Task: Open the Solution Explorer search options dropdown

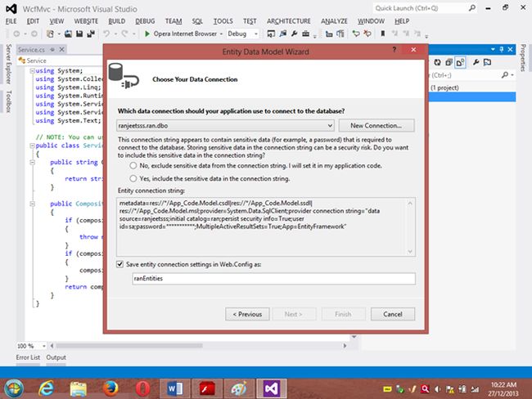Action: point(512,75)
